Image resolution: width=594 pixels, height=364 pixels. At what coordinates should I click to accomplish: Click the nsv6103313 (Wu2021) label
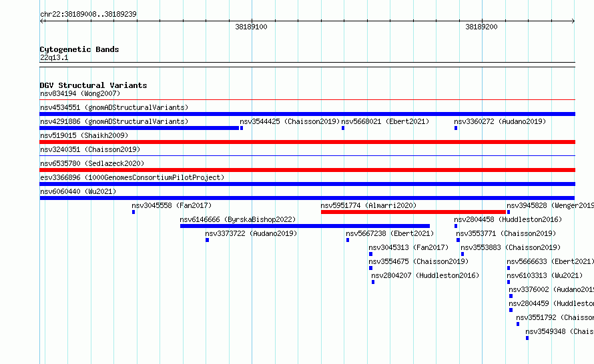545,275
